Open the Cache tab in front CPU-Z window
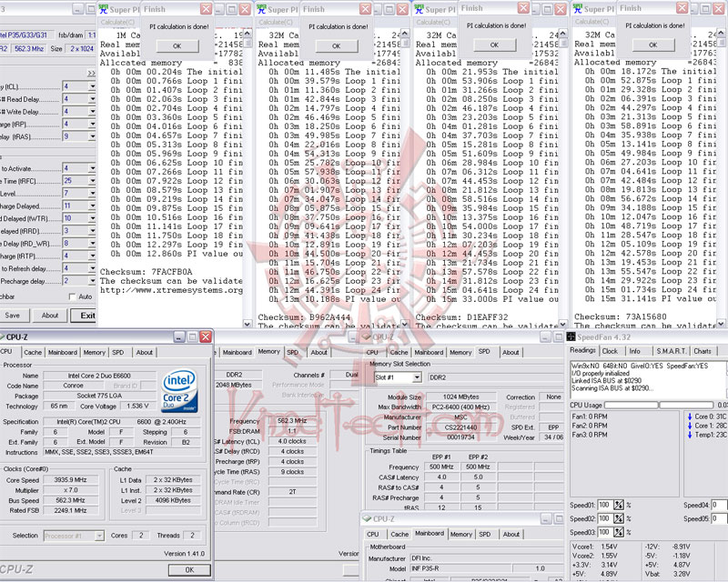The width and height of the screenshot is (728, 582). point(33,352)
